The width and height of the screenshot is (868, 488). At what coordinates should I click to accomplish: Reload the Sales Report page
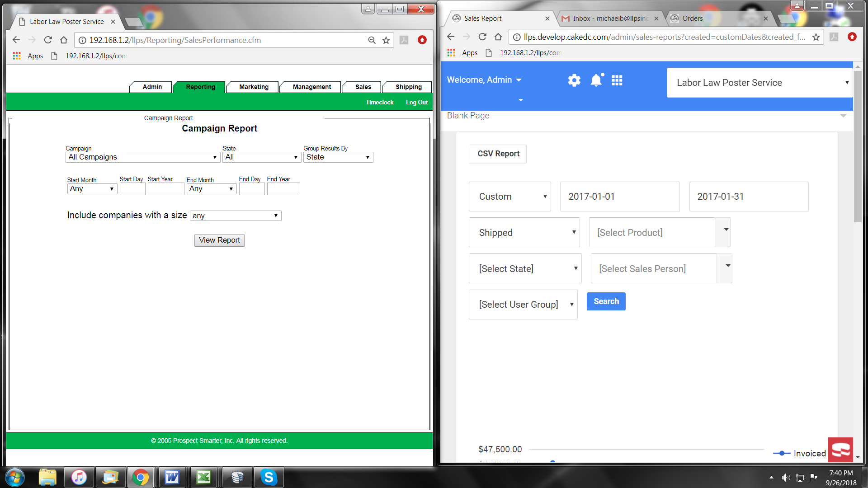482,37
